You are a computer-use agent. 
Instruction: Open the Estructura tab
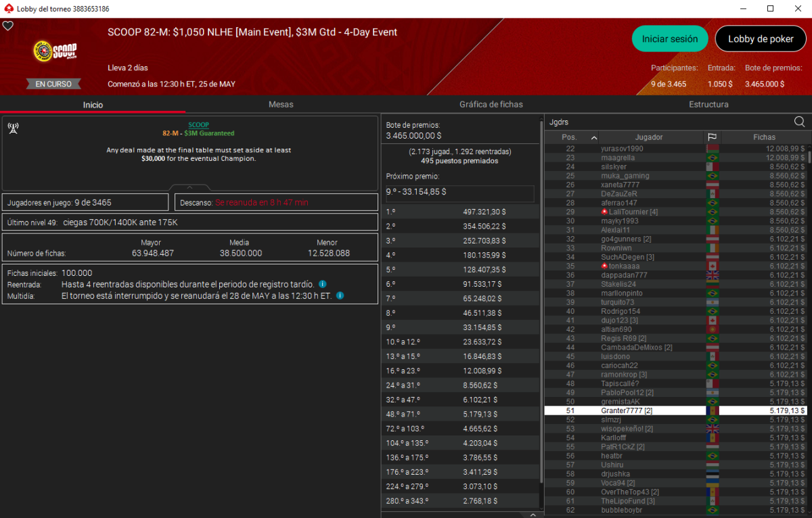pyautogui.click(x=708, y=105)
